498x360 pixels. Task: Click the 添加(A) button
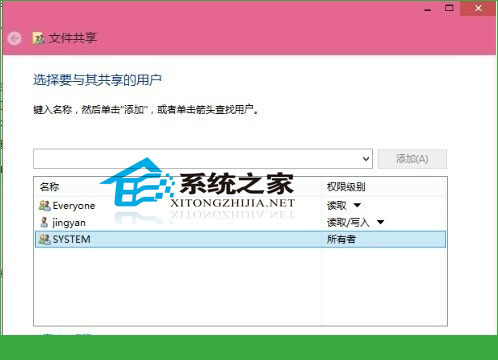tap(412, 159)
